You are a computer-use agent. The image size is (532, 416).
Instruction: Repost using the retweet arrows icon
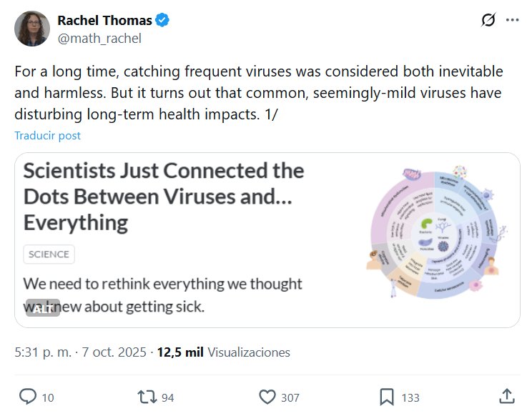[146, 397]
